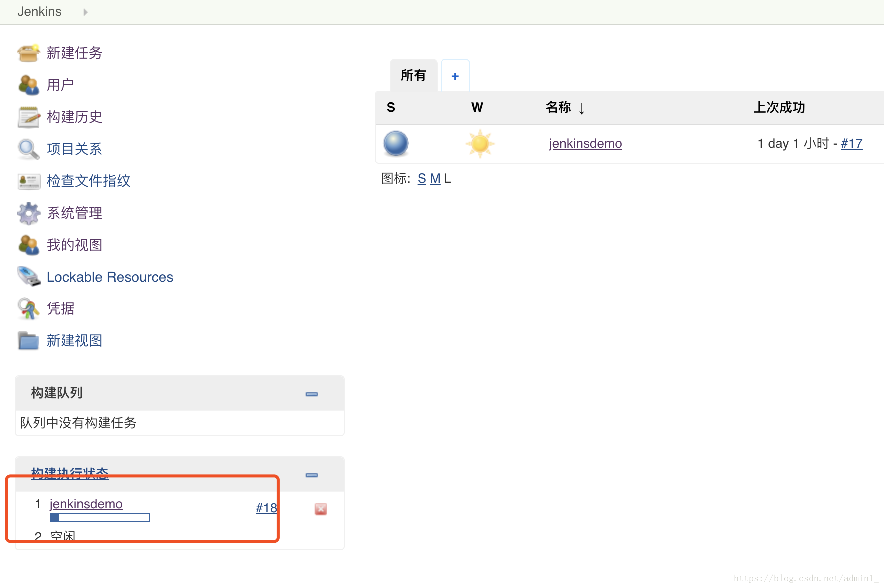
Task: Open the 新建视图 link
Action: (74, 340)
